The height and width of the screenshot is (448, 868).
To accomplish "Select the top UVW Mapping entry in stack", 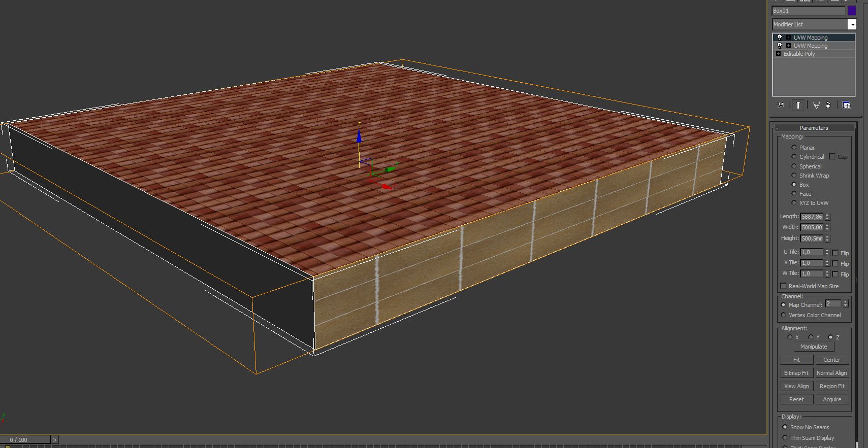I will coord(814,38).
